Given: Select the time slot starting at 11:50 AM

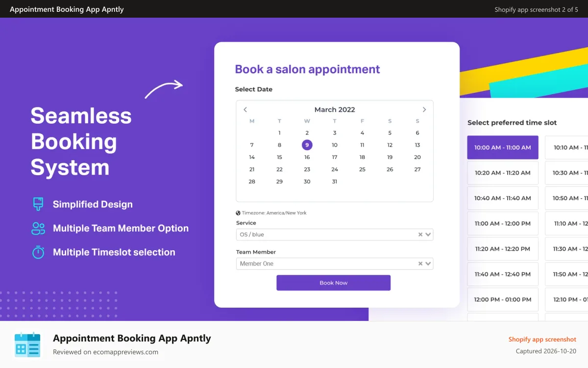Looking at the screenshot, I should pyautogui.click(x=567, y=274).
